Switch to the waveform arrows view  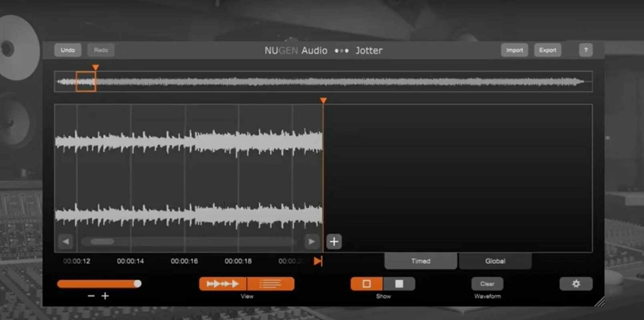223,284
